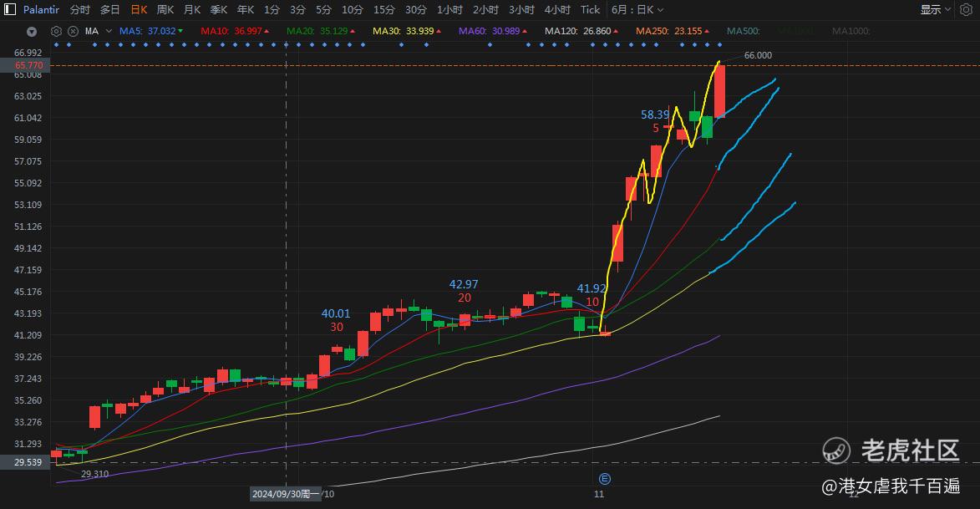Select the 周K weekly chart tab
The height and width of the screenshot is (509, 980).
(x=165, y=9)
